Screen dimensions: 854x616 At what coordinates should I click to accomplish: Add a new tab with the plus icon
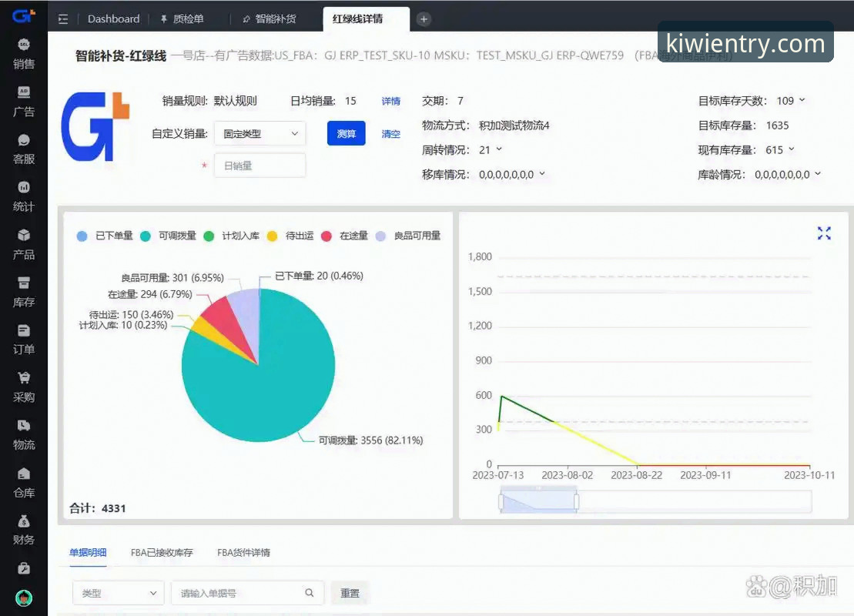[424, 19]
